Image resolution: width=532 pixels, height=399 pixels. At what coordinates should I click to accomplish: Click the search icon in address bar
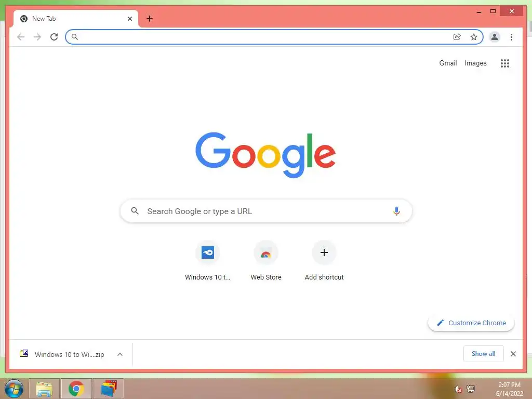point(75,37)
